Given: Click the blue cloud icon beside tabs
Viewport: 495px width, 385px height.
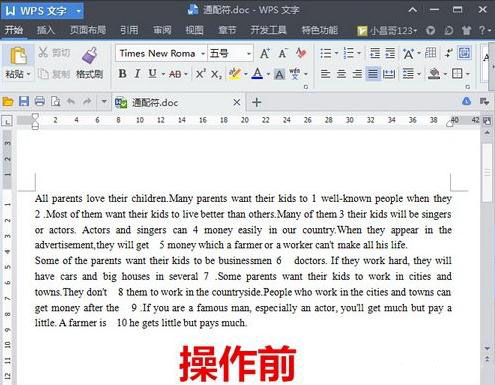Looking at the screenshot, I should (x=467, y=101).
